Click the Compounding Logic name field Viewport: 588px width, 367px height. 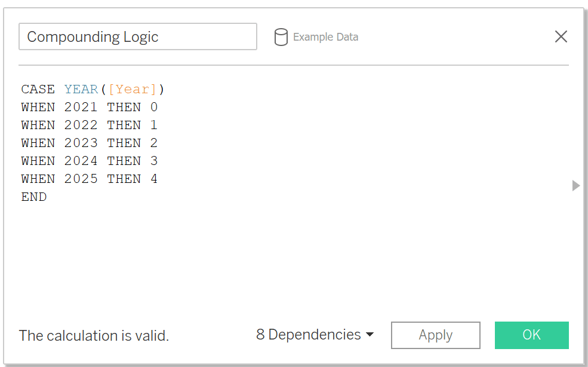pos(138,36)
